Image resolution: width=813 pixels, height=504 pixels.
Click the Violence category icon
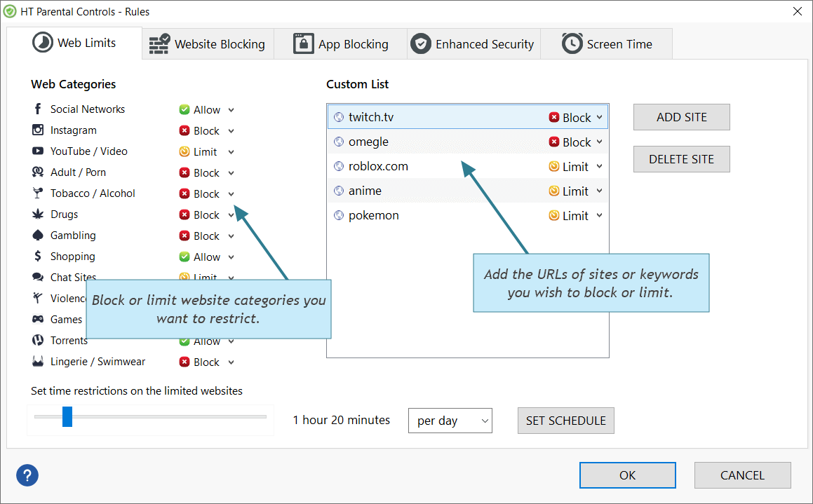(x=37, y=298)
